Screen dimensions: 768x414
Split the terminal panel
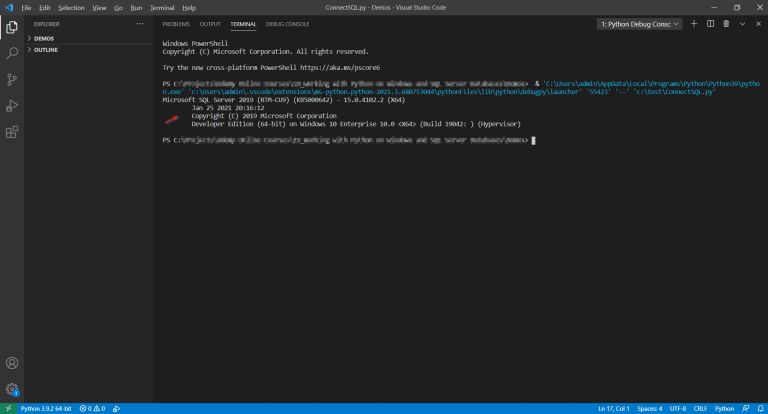point(710,24)
